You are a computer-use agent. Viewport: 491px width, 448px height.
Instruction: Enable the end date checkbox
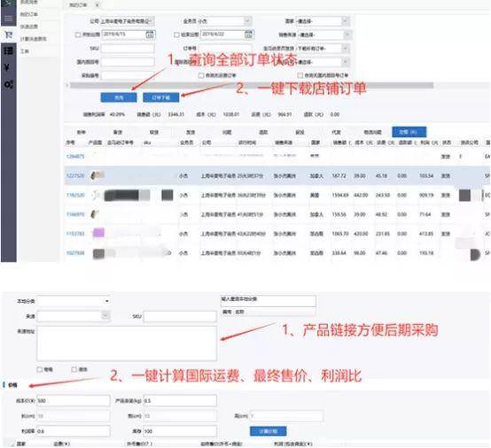(176, 35)
